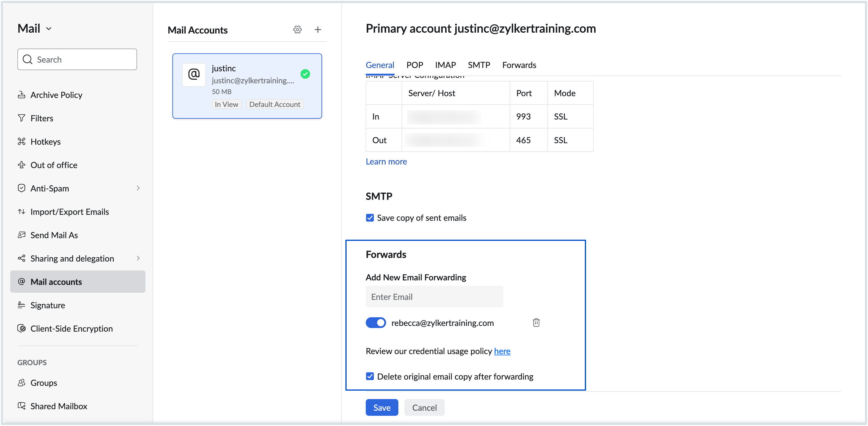
Task: Uncheck Delete original email copy after forwarding
Action: (x=370, y=376)
